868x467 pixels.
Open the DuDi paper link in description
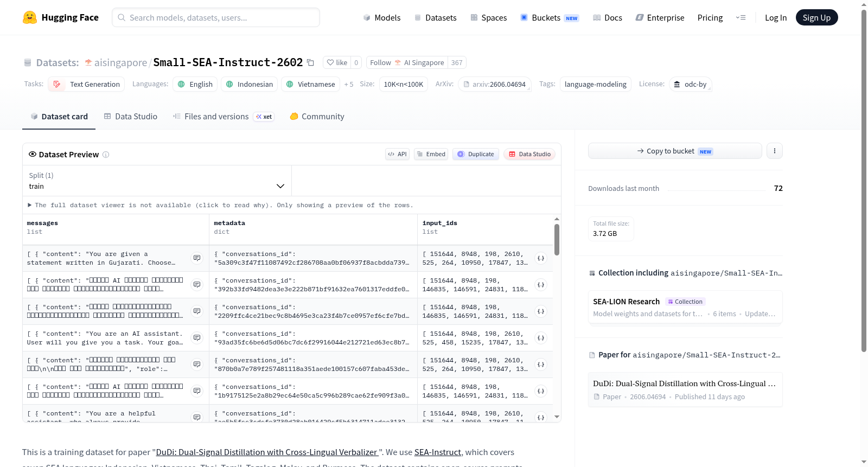point(267,452)
